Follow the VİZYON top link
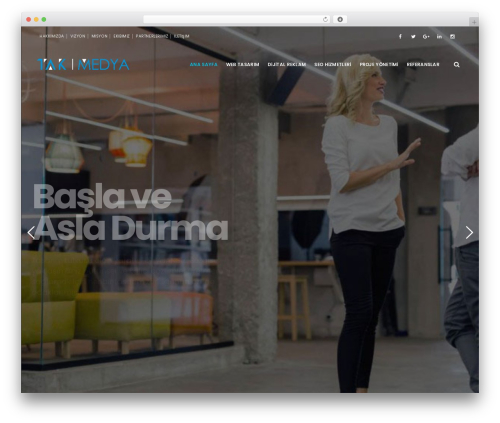Image resolution: width=500 pixels, height=423 pixels. coord(78,36)
